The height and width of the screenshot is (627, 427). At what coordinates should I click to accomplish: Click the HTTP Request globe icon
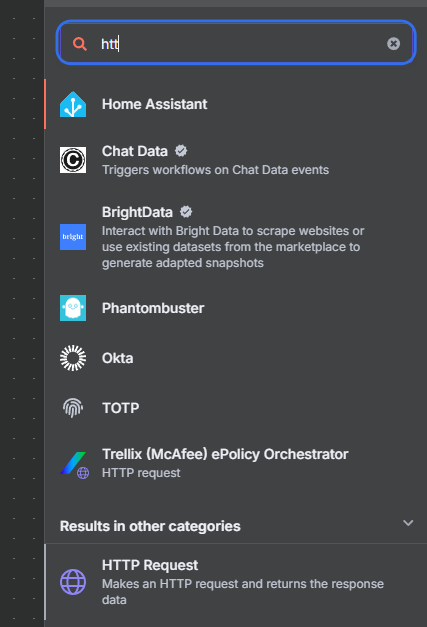pos(73,582)
